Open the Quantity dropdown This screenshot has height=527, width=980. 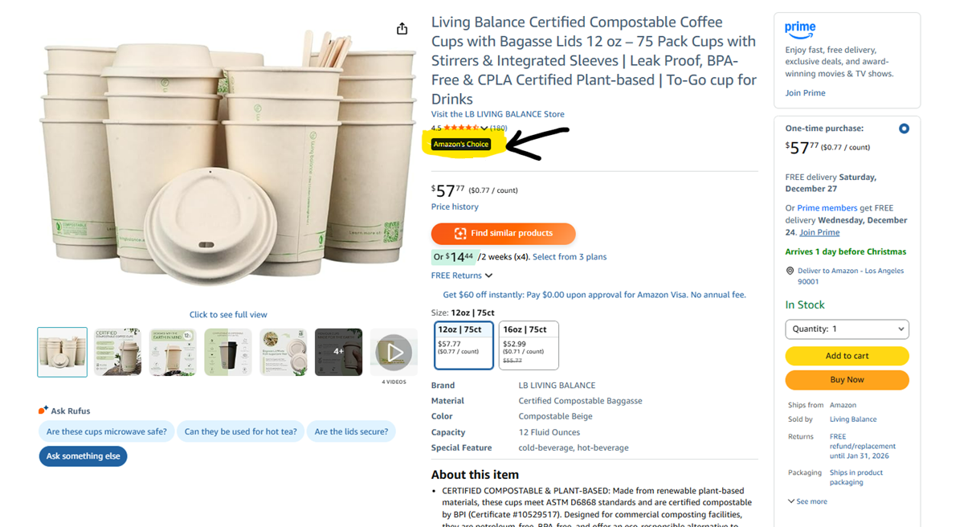point(847,329)
